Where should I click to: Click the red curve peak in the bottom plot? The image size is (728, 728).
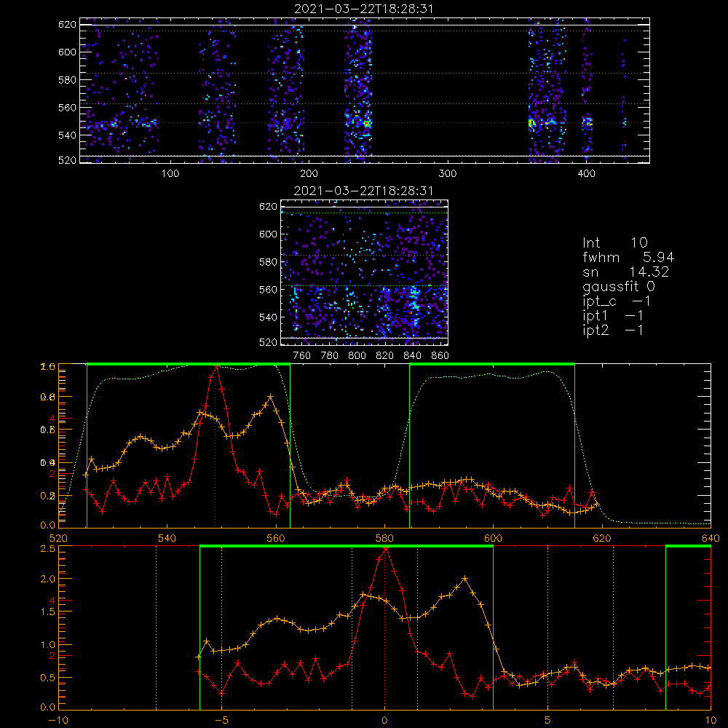pos(385,549)
